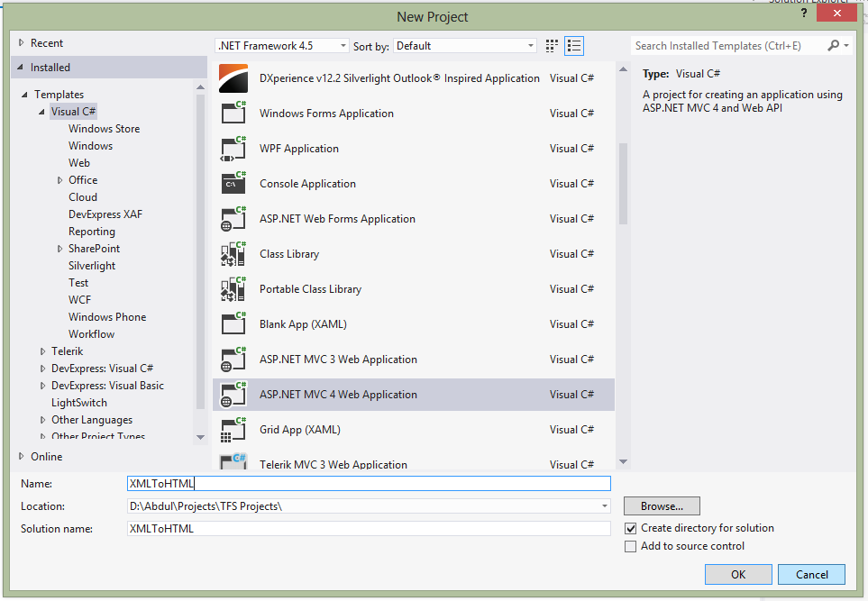Screen dimensions: 868x601
Task: Click the Solution name input field
Action: (369, 529)
